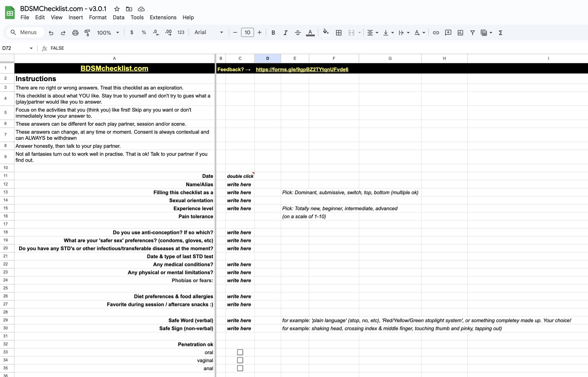Format value as percent

point(143,32)
